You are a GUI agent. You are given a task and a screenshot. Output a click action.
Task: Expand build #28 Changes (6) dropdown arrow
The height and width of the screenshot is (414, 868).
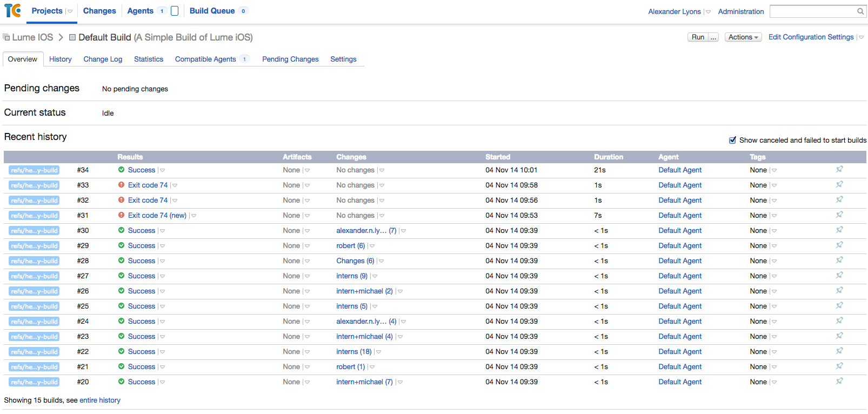point(381,261)
